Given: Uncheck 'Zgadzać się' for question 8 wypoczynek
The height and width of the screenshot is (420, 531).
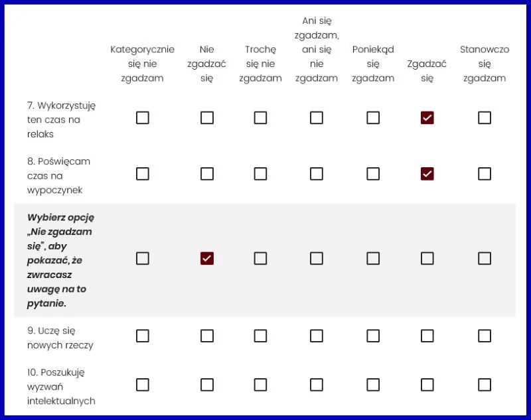Looking at the screenshot, I should point(427,174).
